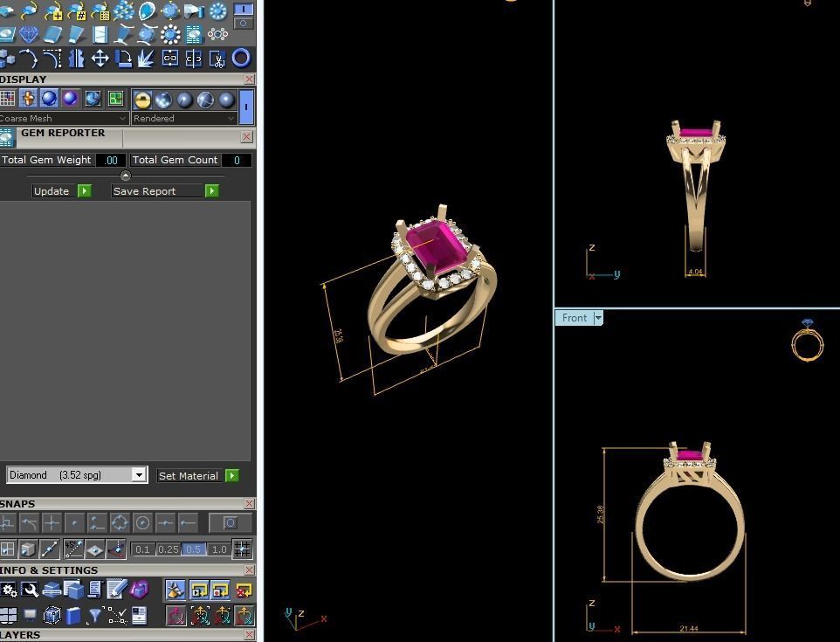The width and height of the screenshot is (840, 642).
Task: Click the vertical blue bar toggle in the Display panel
Action: point(246,107)
